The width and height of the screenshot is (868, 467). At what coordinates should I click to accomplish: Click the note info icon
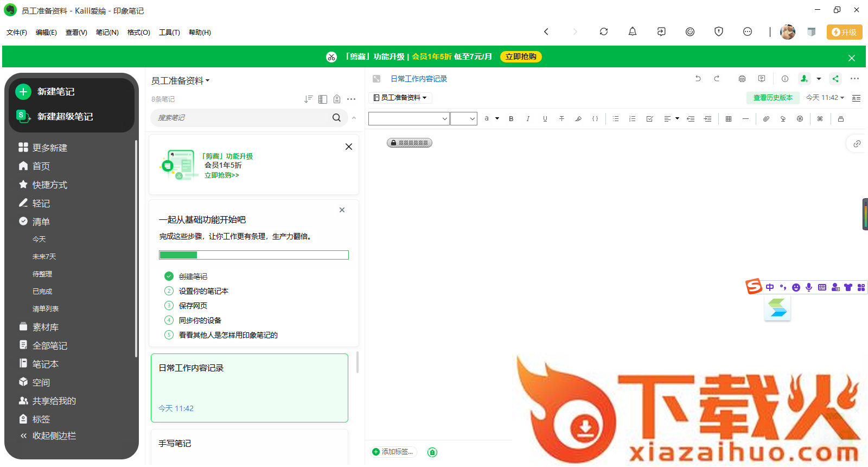tap(784, 79)
